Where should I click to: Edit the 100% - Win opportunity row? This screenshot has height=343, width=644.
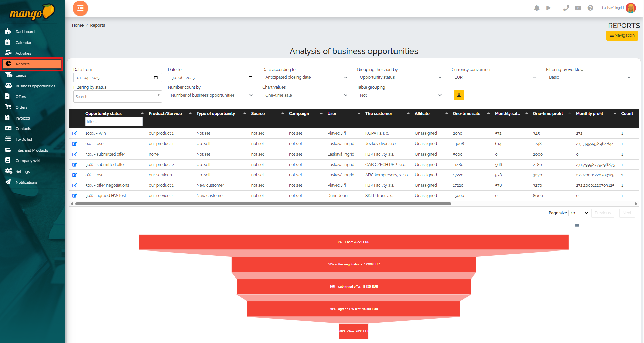click(75, 133)
